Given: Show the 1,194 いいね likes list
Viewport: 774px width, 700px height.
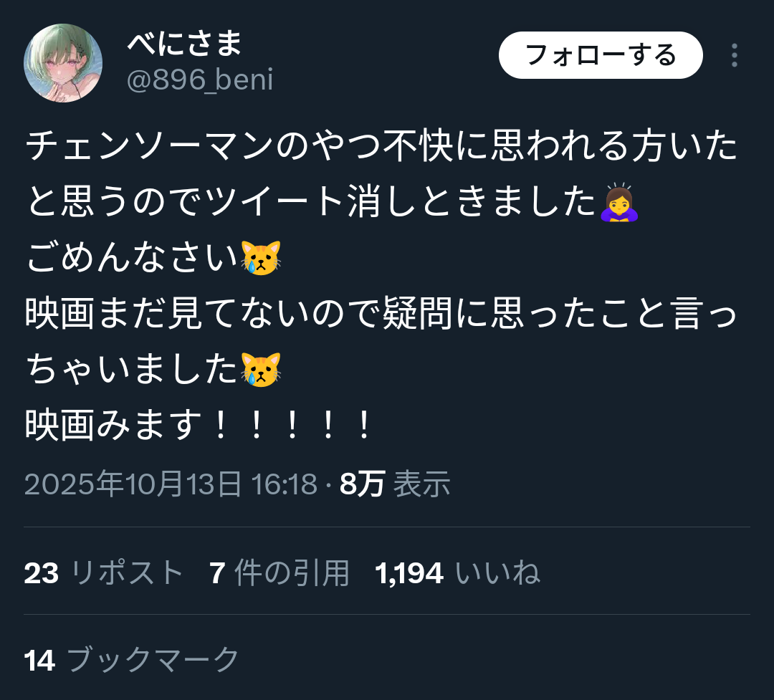Looking at the screenshot, I should point(457,573).
